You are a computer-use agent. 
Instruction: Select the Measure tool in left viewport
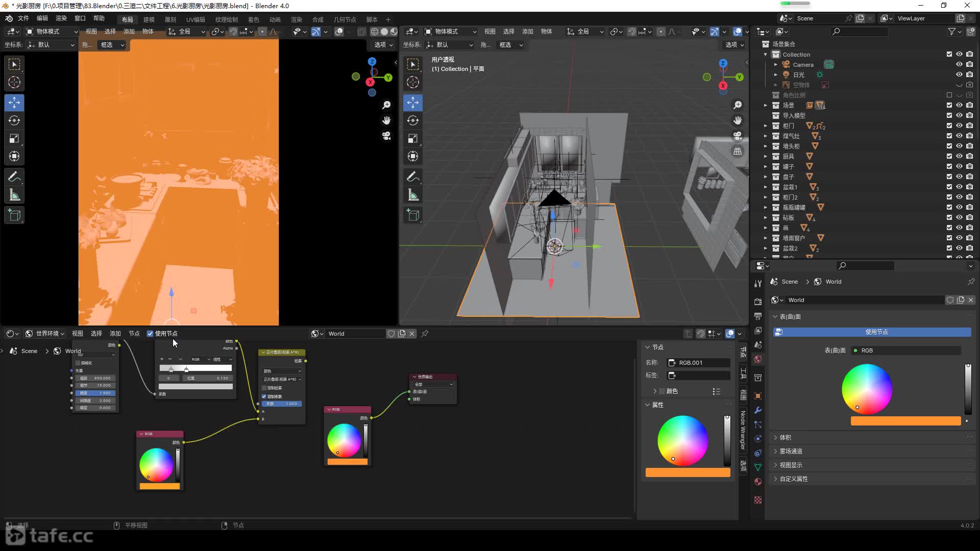coord(14,195)
